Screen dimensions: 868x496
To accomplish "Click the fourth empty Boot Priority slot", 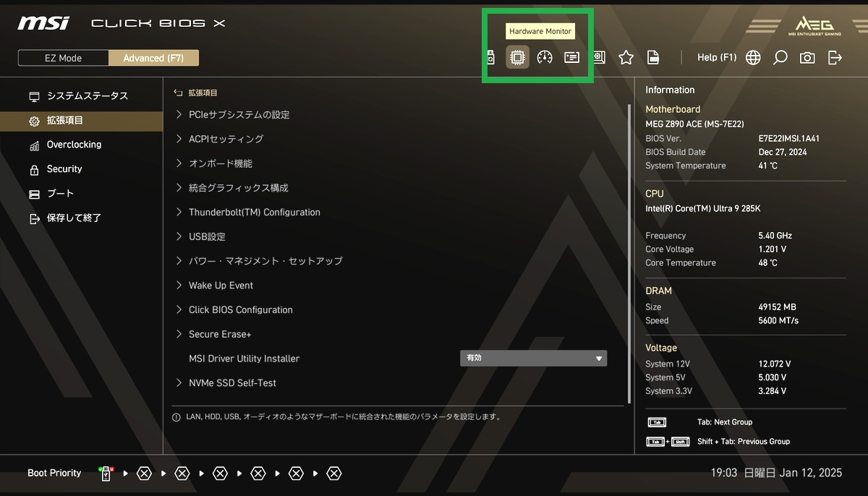I will (258, 474).
